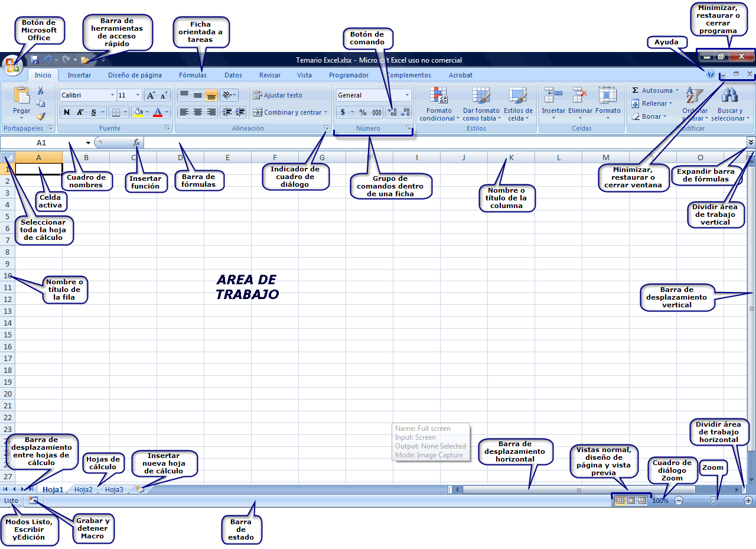Select the Hoja2 sheet tab

point(83,489)
